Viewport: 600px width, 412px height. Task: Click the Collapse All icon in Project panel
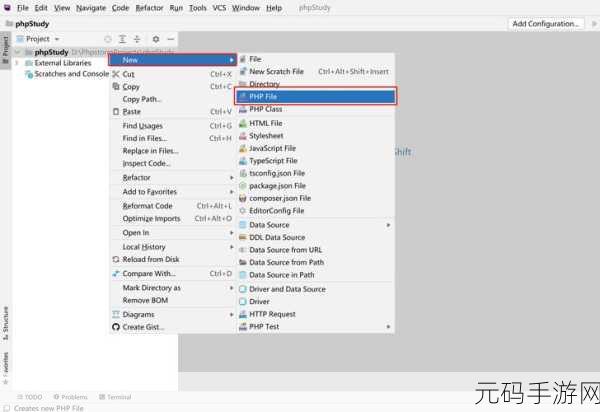point(137,39)
